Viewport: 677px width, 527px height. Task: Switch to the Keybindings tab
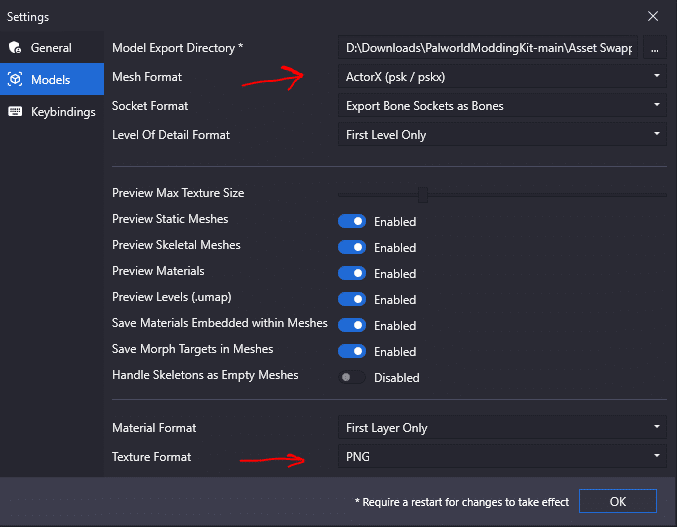tap(52, 112)
